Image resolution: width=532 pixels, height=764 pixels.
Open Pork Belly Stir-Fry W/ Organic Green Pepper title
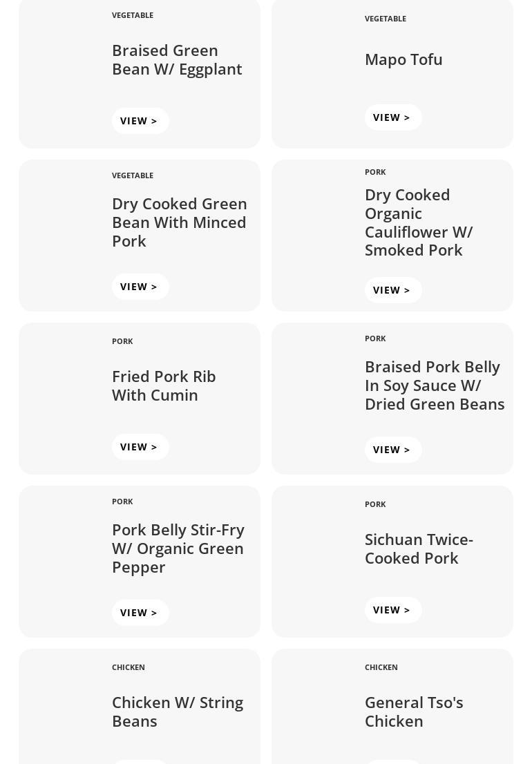[x=178, y=548]
